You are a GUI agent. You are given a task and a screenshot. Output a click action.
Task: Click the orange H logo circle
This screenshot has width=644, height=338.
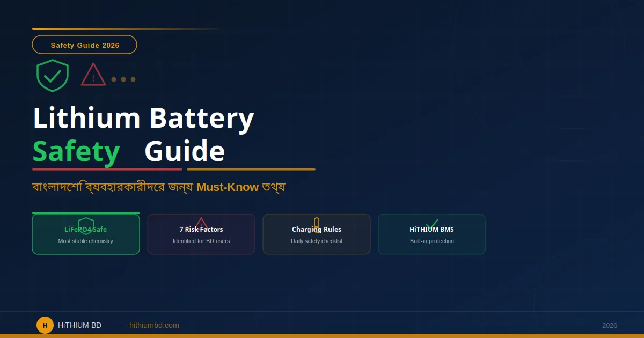(x=45, y=325)
